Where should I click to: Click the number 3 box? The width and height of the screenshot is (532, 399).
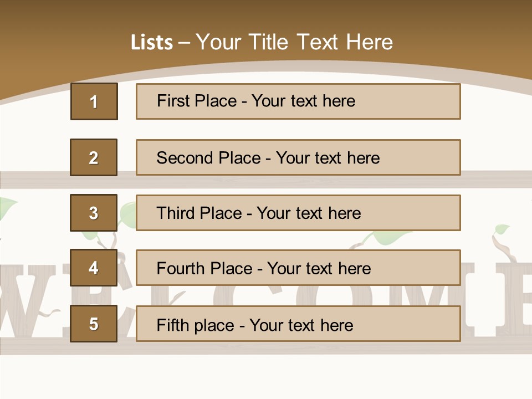(x=94, y=213)
